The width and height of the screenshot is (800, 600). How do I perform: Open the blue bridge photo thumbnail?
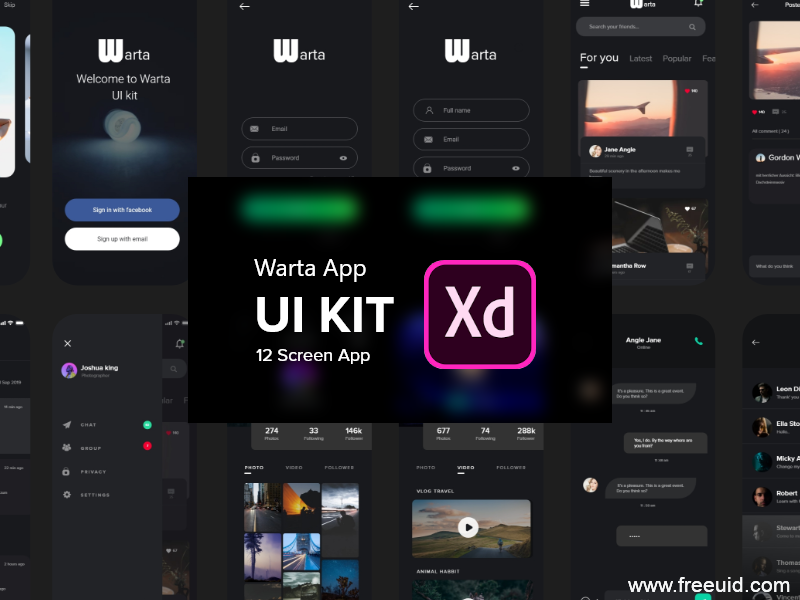click(302, 552)
